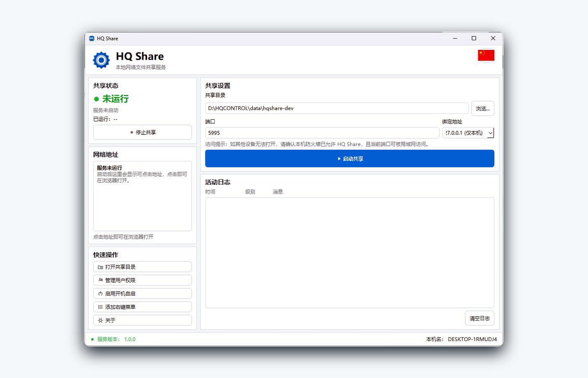Click 添加右键菜单 to add context menu
This screenshot has width=588, height=378.
click(142, 307)
